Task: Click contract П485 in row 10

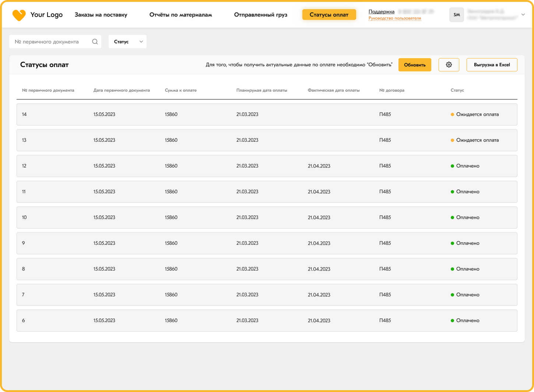Action: coord(385,218)
